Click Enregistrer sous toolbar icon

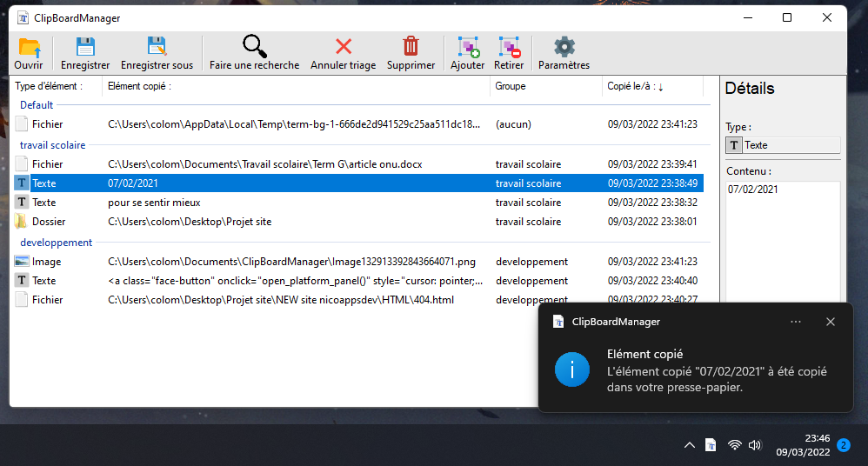tap(157, 48)
